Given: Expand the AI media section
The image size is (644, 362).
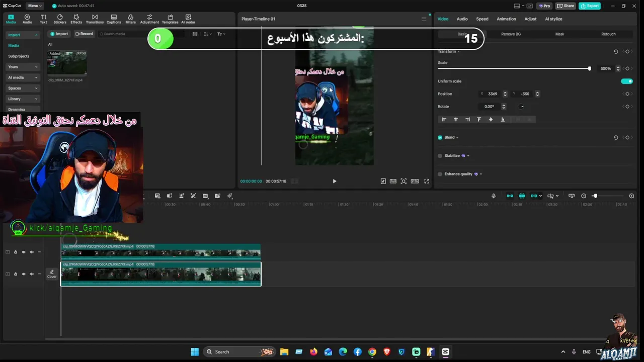Looking at the screenshot, I should pos(23,77).
